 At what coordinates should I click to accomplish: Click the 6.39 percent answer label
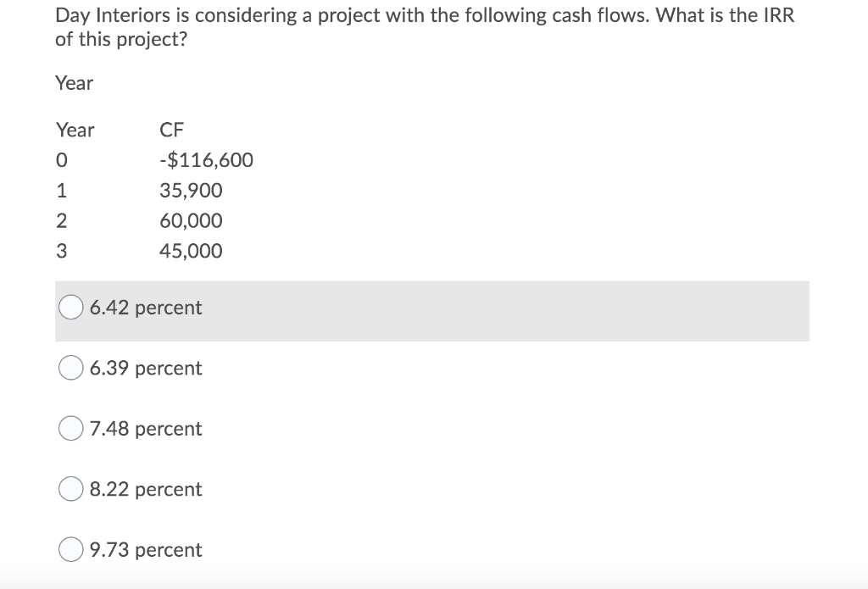click(145, 368)
